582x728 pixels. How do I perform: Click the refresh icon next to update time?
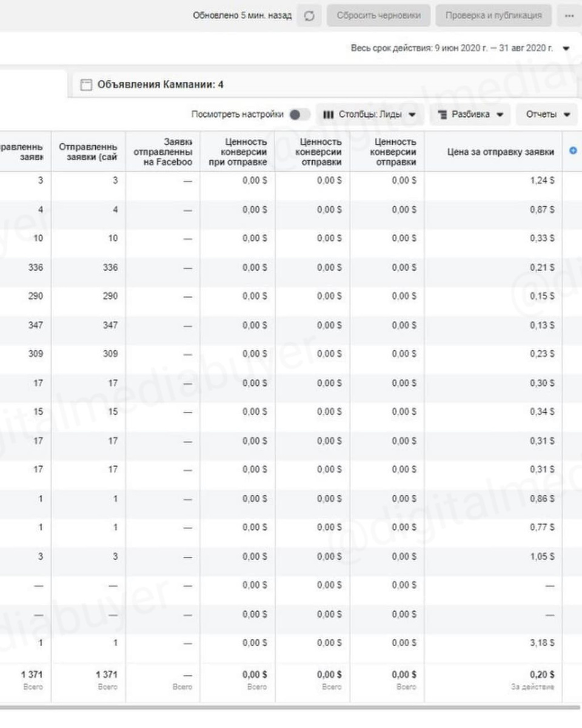(x=309, y=16)
